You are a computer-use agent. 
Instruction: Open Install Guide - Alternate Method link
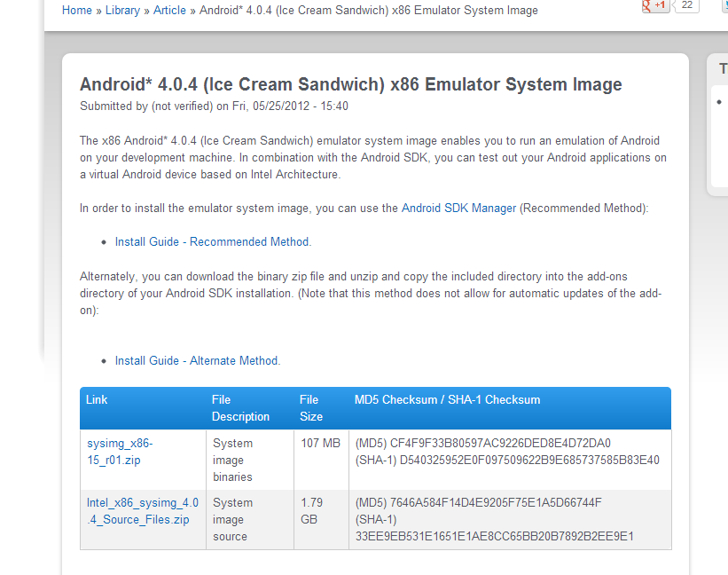click(198, 361)
